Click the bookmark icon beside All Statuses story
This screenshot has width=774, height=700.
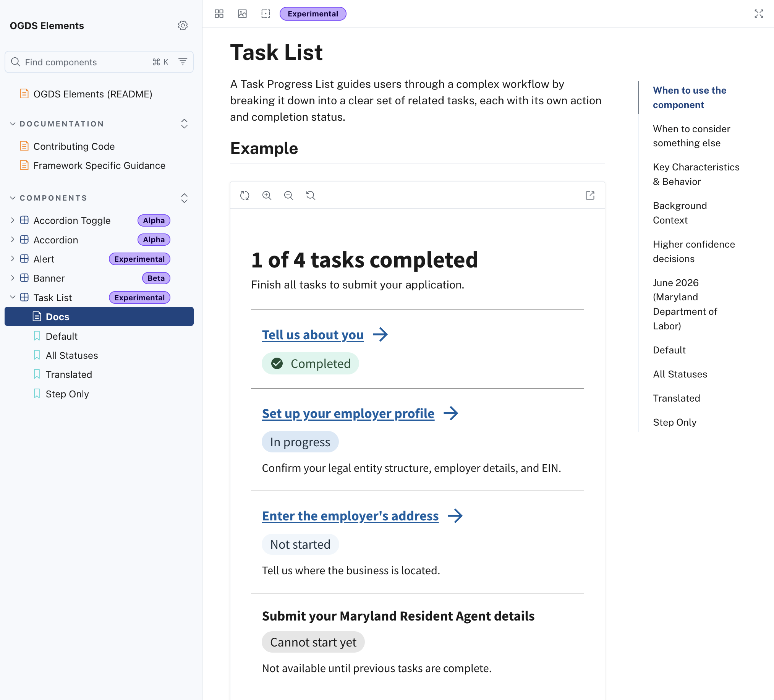[x=37, y=355]
